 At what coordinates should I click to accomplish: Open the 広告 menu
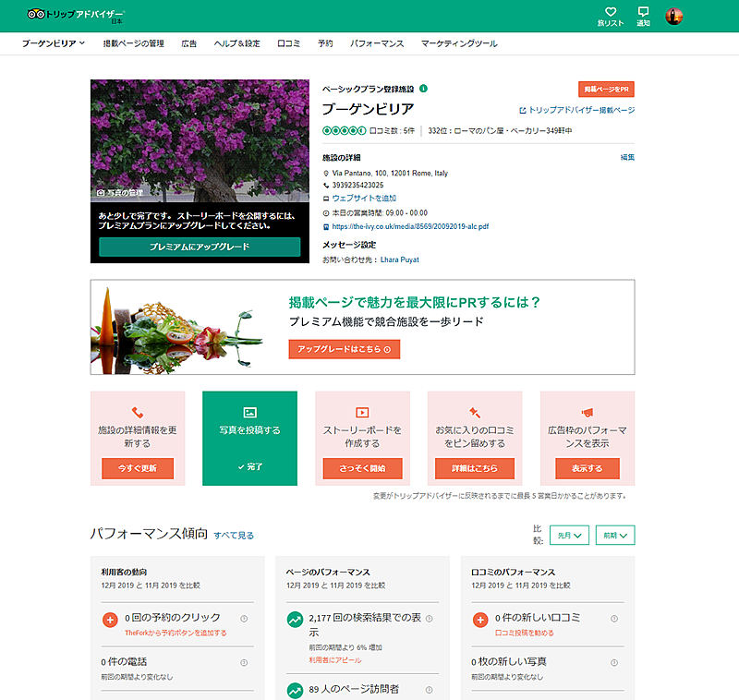pos(189,43)
